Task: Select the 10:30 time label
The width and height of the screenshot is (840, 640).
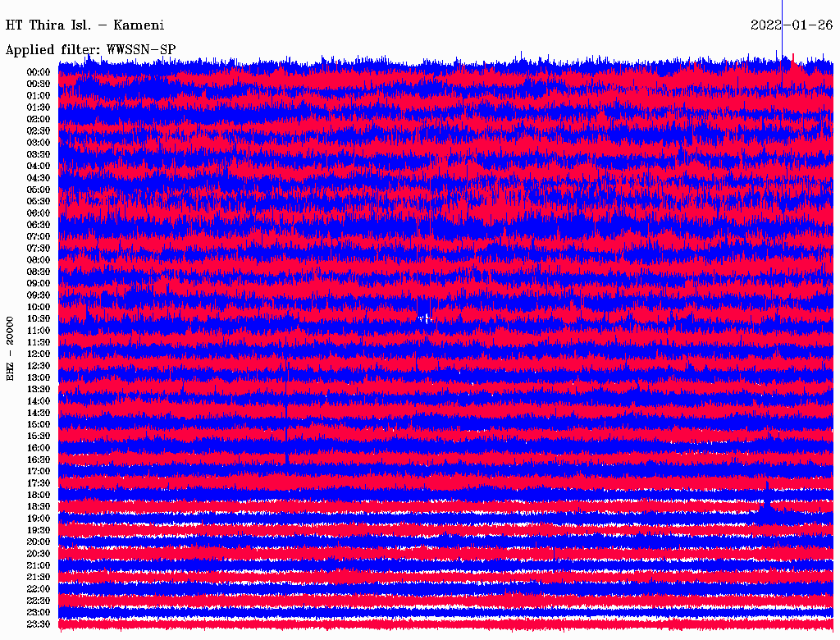Action: point(39,319)
